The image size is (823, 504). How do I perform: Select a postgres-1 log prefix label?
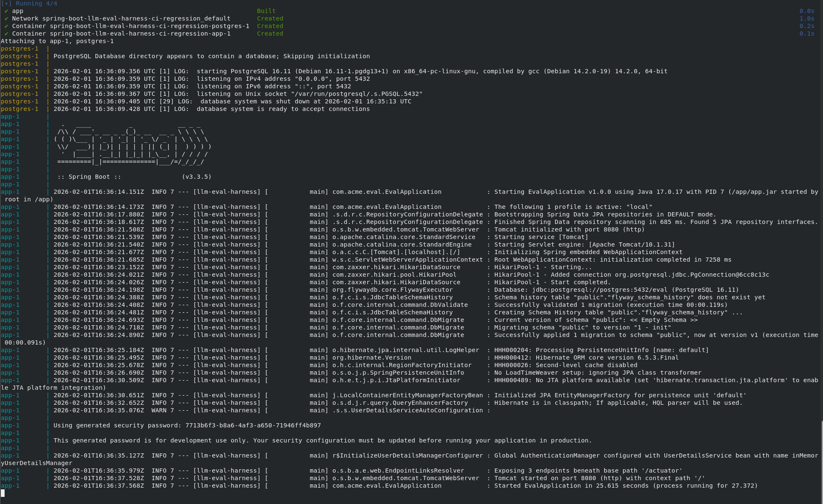click(x=20, y=71)
